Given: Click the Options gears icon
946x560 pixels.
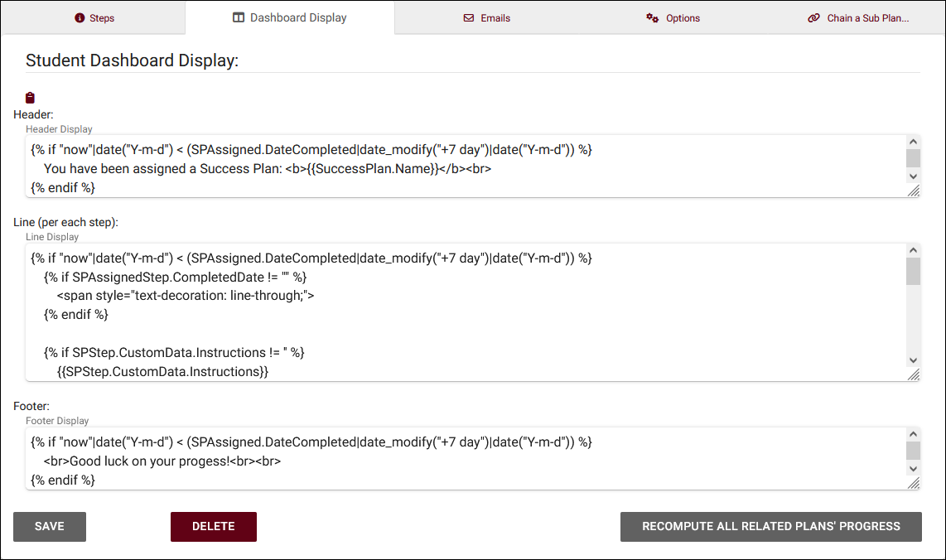Looking at the screenshot, I should [x=653, y=18].
